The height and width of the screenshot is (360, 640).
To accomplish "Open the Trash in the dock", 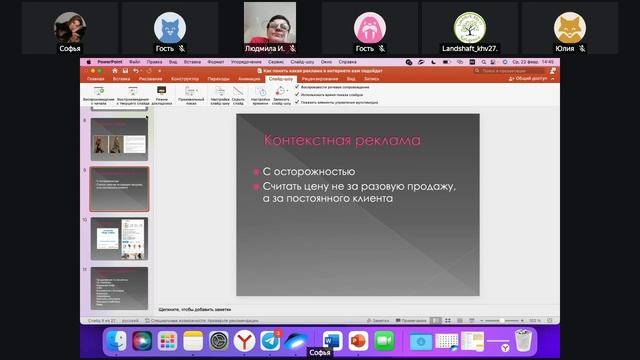I will click(x=523, y=341).
